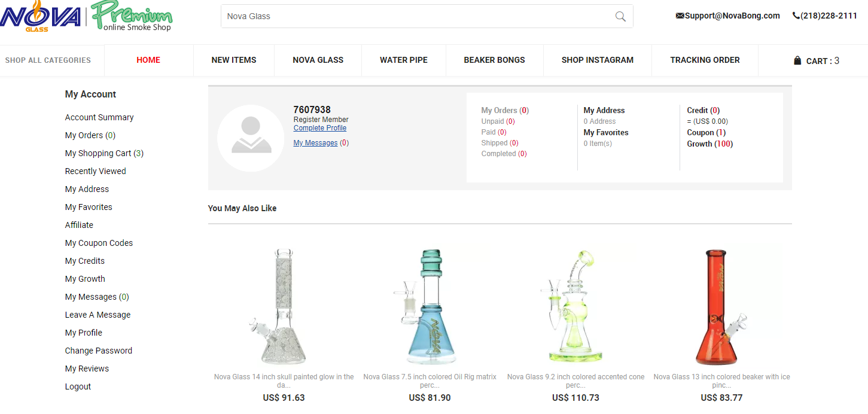The height and width of the screenshot is (414, 868).
Task: Click the shopping bag cart icon
Action: (797, 60)
